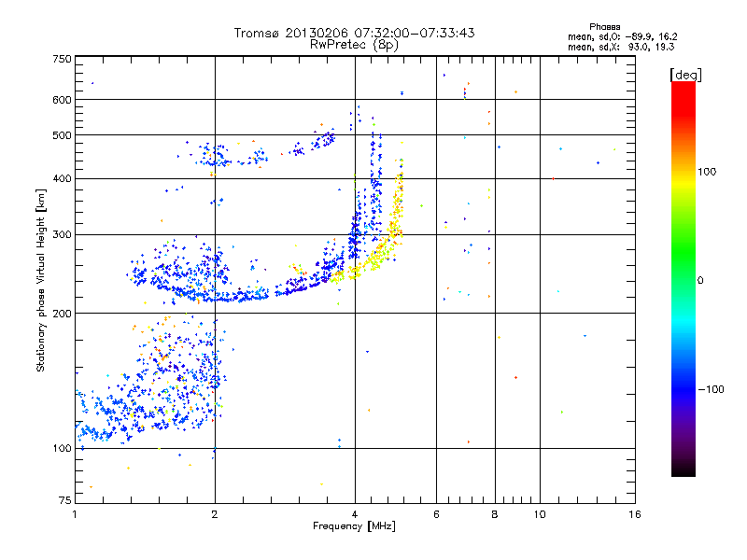Click the y-axis tick label '750'
The height and width of the screenshot is (560, 747).
click(x=62, y=59)
